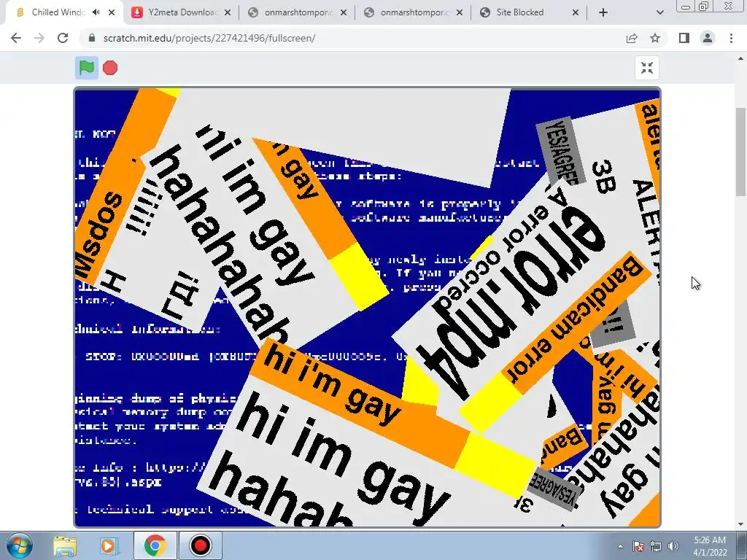Open Chrome three-dot menu

pos(731,38)
